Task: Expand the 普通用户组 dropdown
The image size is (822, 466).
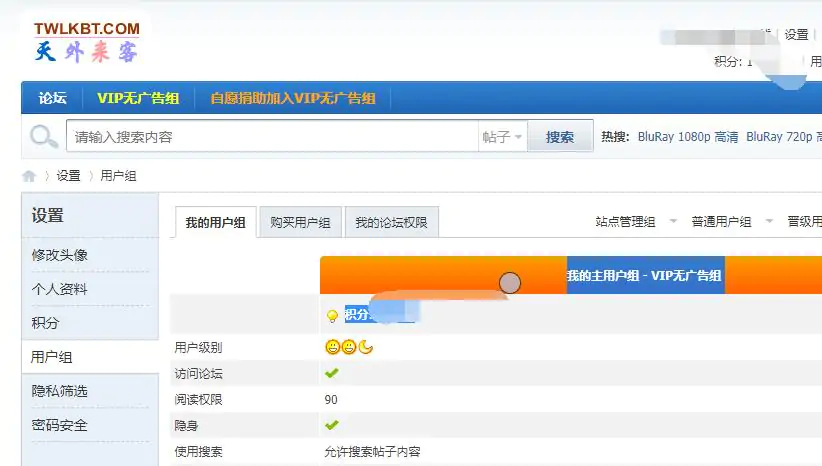Action: click(x=732, y=222)
